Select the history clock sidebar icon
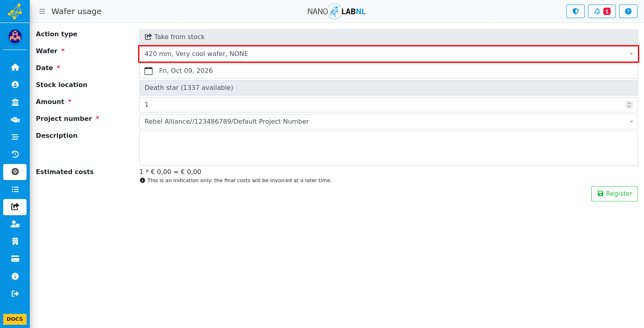 pos(15,154)
